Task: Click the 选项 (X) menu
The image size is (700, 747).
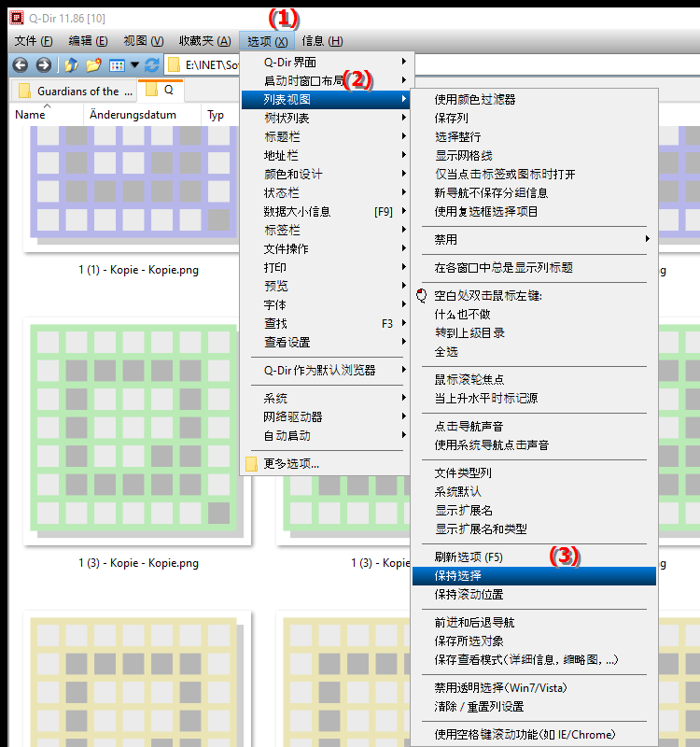Action: tap(267, 41)
